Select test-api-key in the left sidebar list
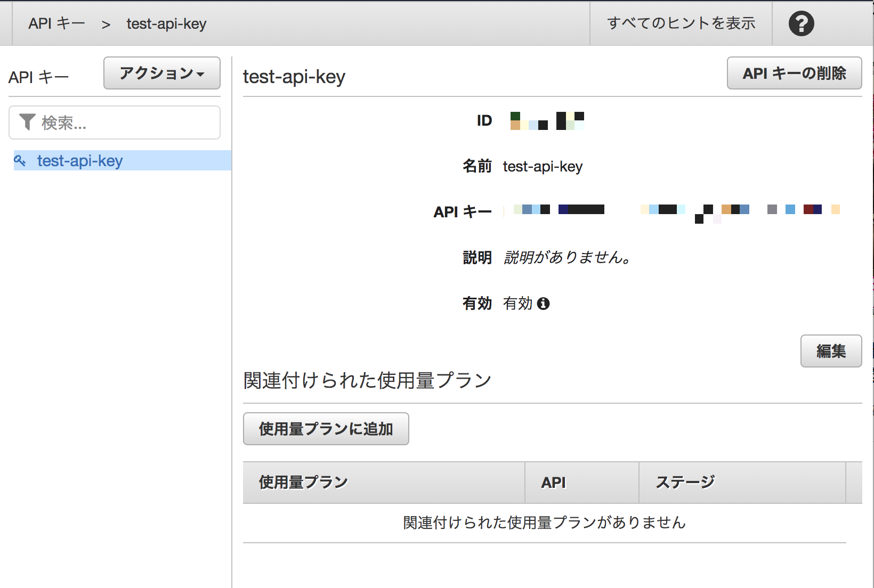Viewport: 874px width, 588px height. [x=80, y=160]
